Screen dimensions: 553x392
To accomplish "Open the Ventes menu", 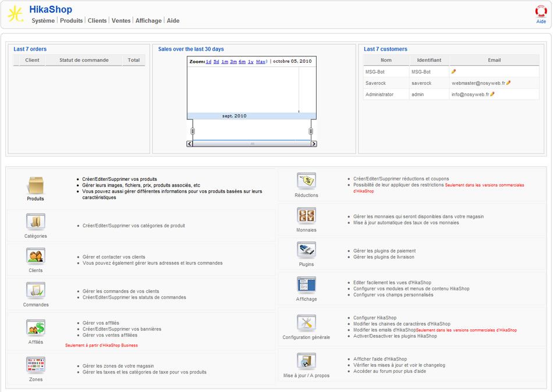I will coord(121,20).
